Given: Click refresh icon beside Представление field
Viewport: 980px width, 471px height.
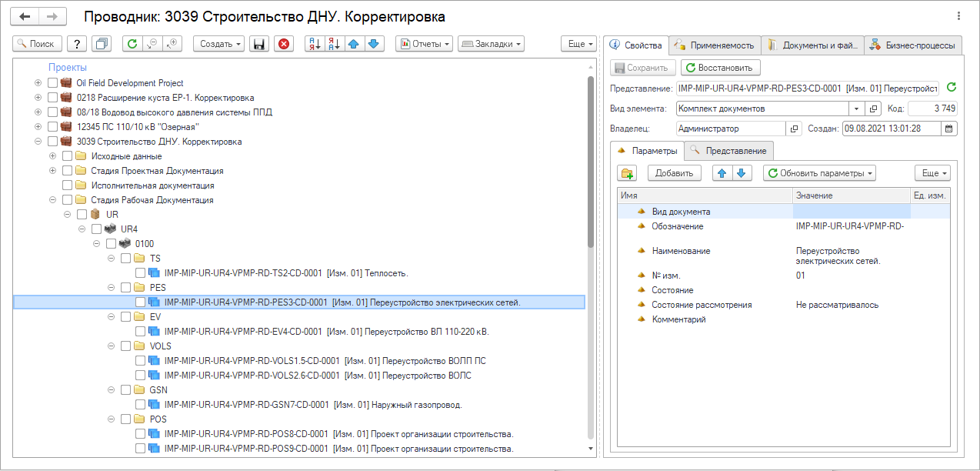Looking at the screenshot, I should click(x=952, y=88).
